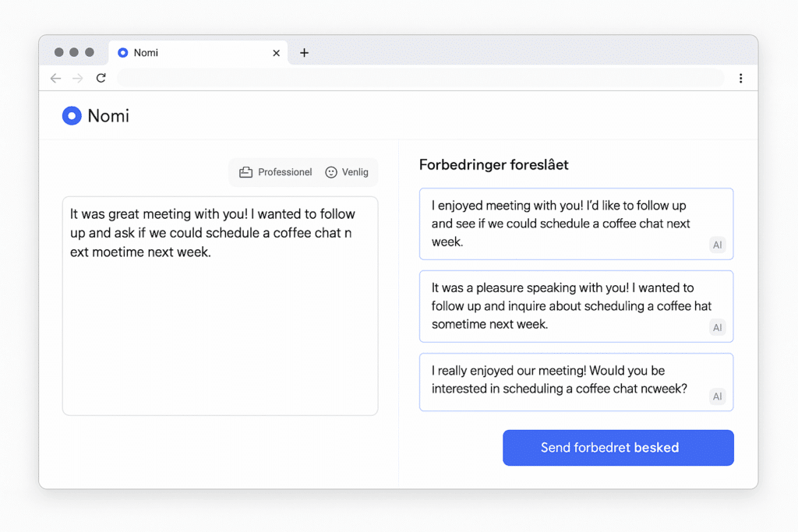
Task: Reload the page with refresh icon
Action: (101, 78)
